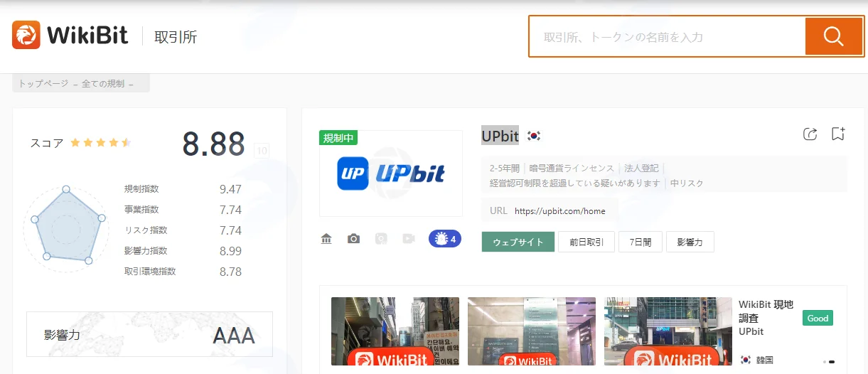
Task: Click the carousel pagination dots
Action: [828, 362]
